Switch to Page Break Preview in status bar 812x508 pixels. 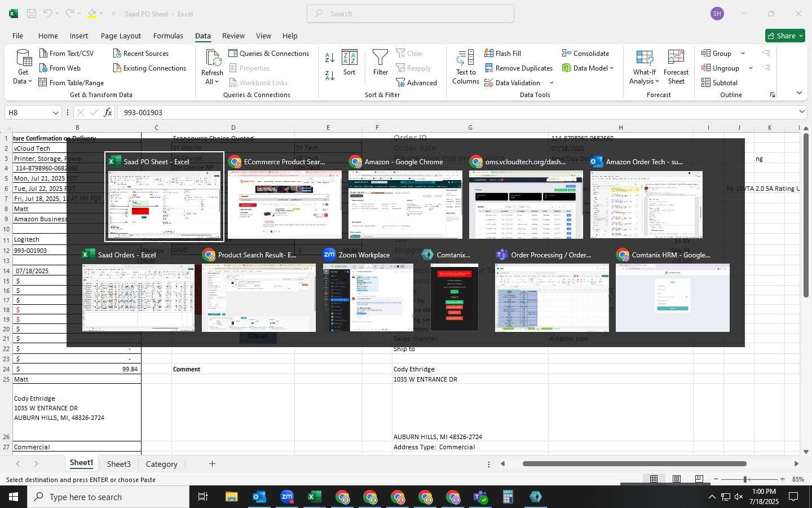click(699, 479)
